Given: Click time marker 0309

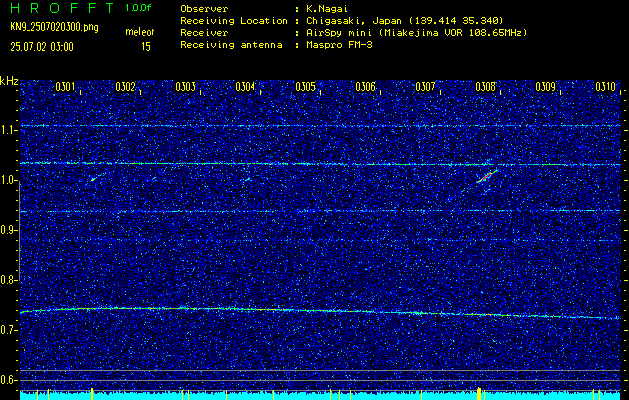Looking at the screenshot, I should click(546, 86).
